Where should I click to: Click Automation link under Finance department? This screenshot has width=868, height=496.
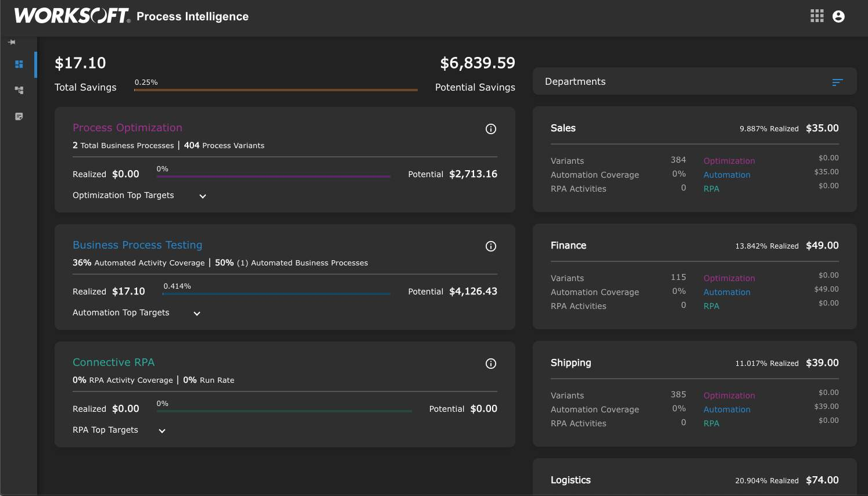pos(727,292)
